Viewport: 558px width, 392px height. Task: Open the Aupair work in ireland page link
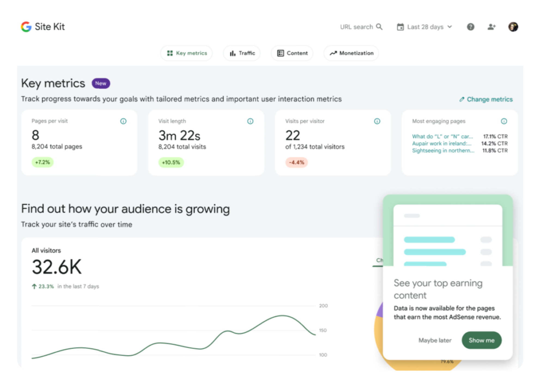441,143
